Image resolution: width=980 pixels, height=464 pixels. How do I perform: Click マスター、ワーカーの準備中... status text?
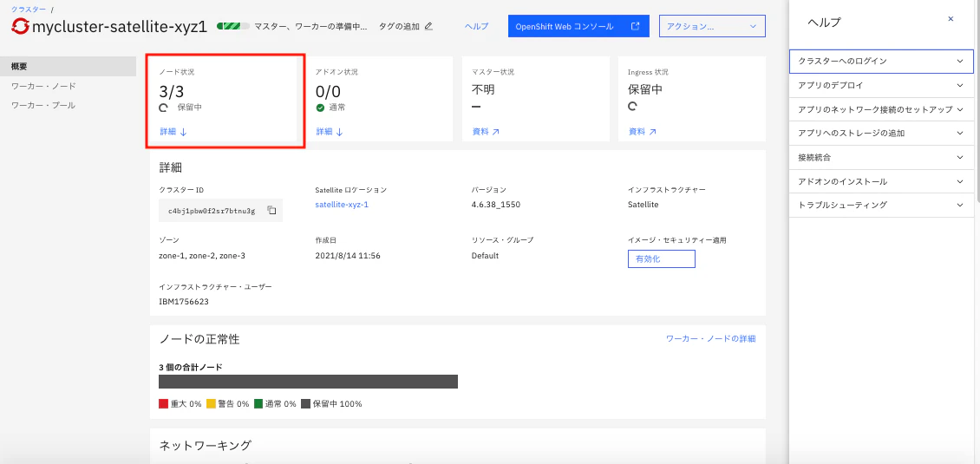[x=311, y=26]
